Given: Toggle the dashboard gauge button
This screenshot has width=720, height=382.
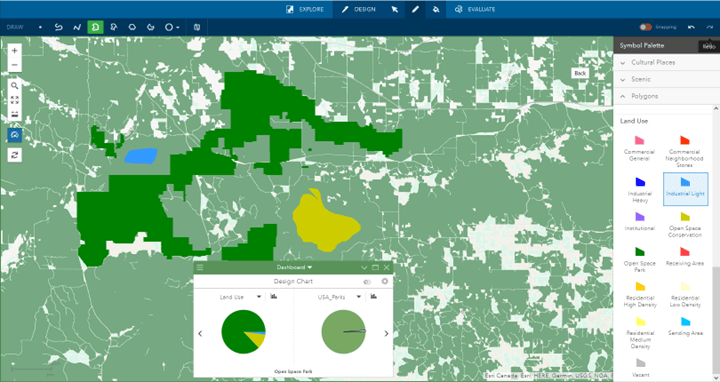Looking at the screenshot, I should tap(14, 135).
